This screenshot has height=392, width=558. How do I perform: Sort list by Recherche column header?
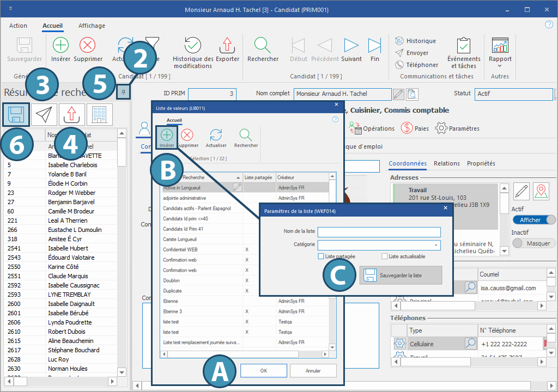coord(202,177)
